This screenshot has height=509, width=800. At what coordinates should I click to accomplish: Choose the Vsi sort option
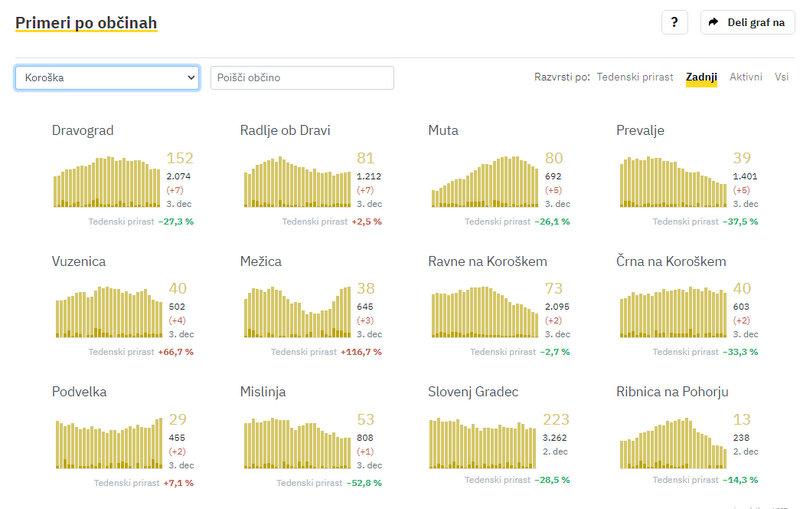[781, 77]
